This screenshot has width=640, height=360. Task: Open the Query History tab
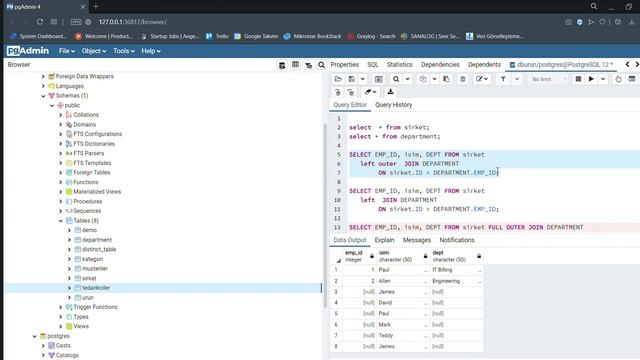pos(393,105)
